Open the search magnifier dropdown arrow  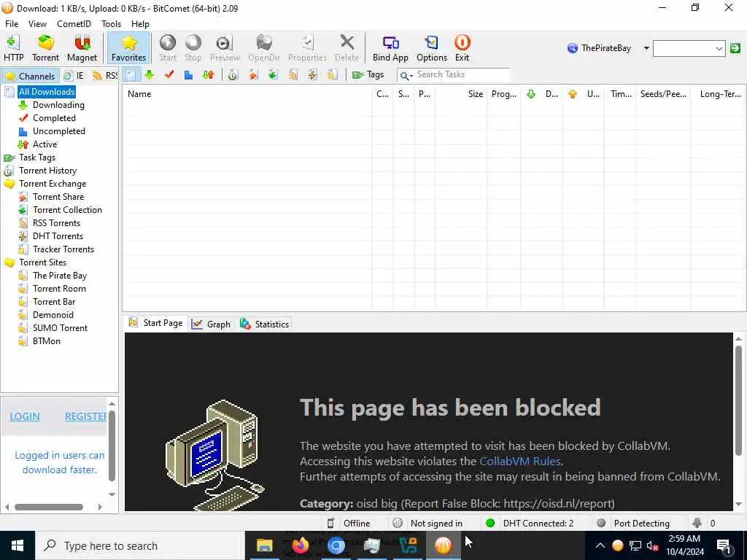[x=411, y=76]
